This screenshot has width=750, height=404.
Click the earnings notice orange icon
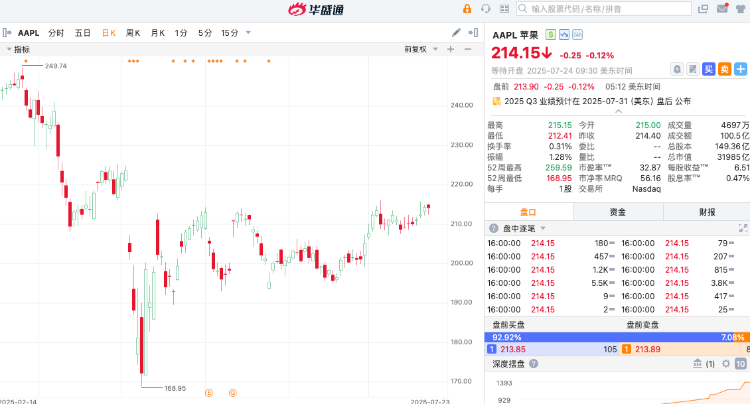(496, 101)
